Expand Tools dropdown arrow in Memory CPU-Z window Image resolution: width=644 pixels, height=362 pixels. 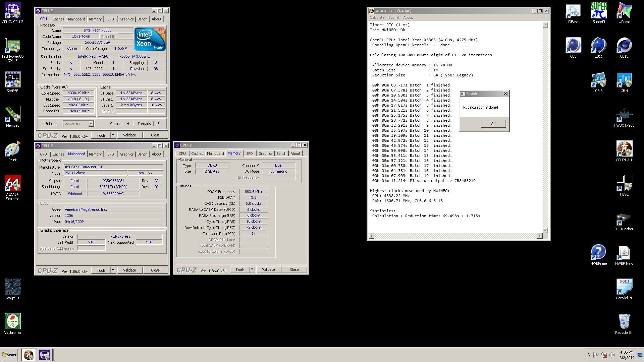pos(252,269)
